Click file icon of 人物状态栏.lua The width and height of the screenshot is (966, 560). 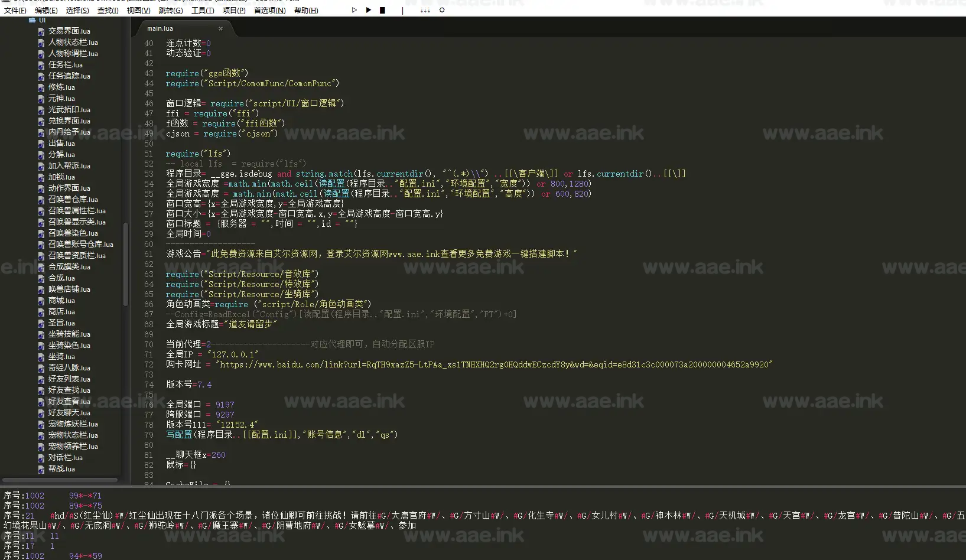pos(41,43)
